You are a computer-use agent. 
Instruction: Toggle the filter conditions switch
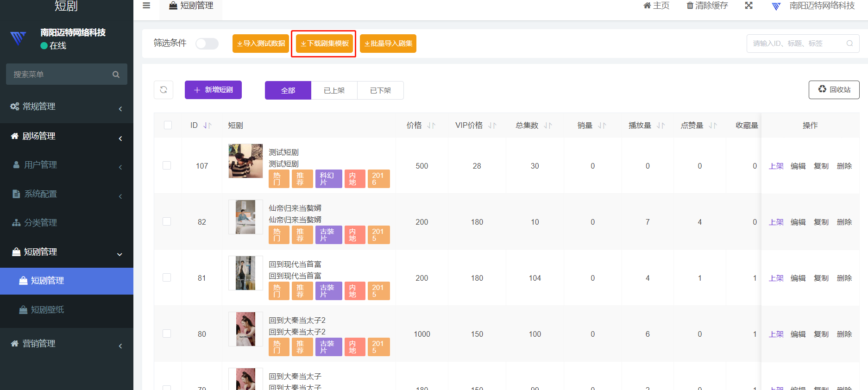tap(207, 44)
